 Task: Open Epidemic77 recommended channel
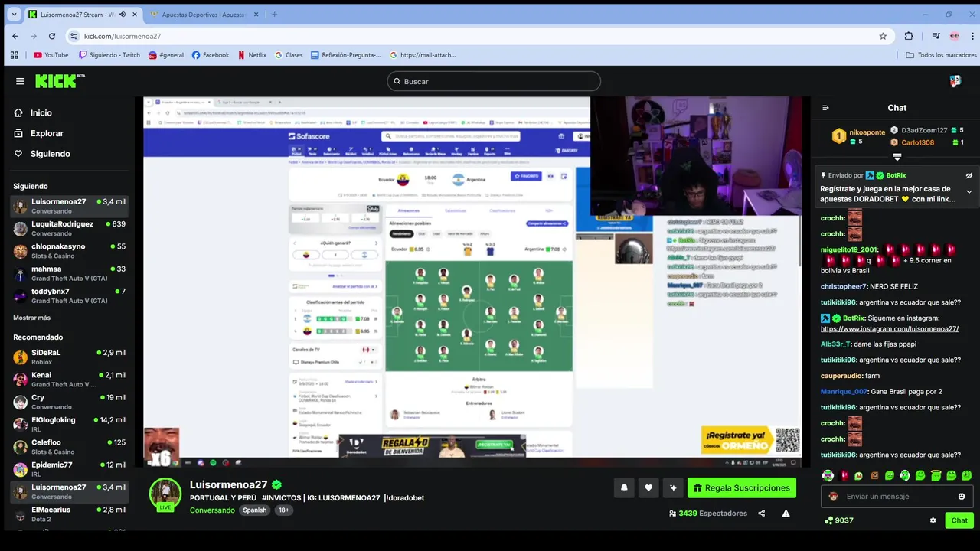[x=69, y=469]
